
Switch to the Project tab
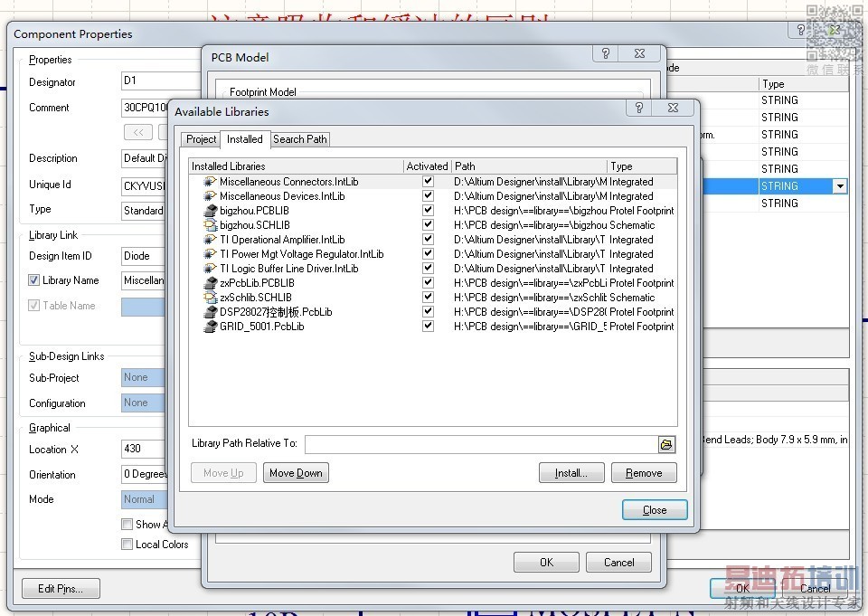pos(201,139)
